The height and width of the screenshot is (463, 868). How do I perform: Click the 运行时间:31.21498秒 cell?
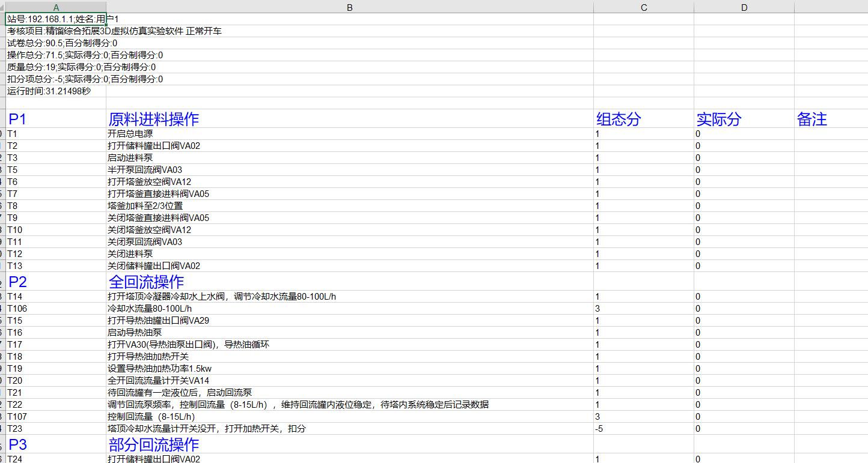point(56,91)
